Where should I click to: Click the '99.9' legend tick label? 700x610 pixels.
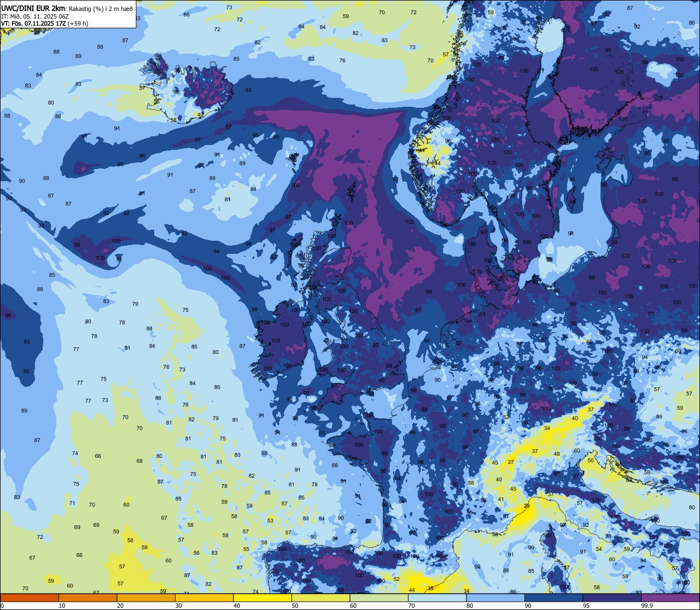647,606
